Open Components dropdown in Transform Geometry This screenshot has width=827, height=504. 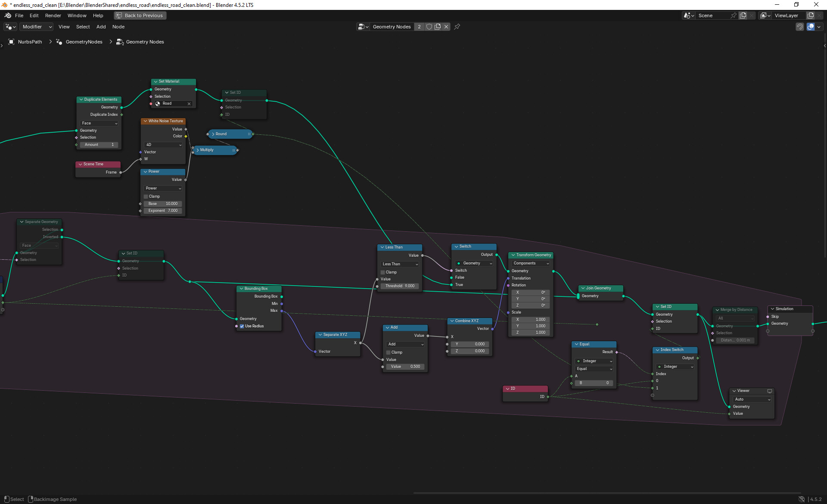coord(531,263)
